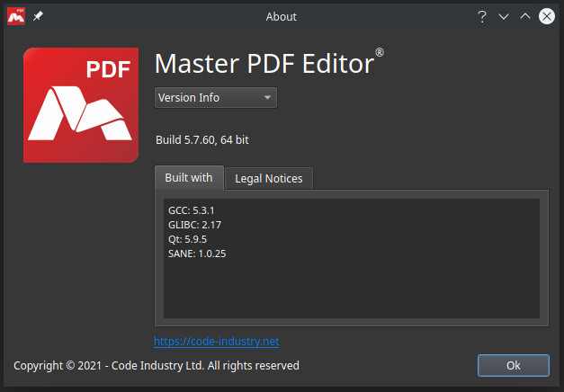
Task: Select the Built with tab
Action: (x=189, y=178)
